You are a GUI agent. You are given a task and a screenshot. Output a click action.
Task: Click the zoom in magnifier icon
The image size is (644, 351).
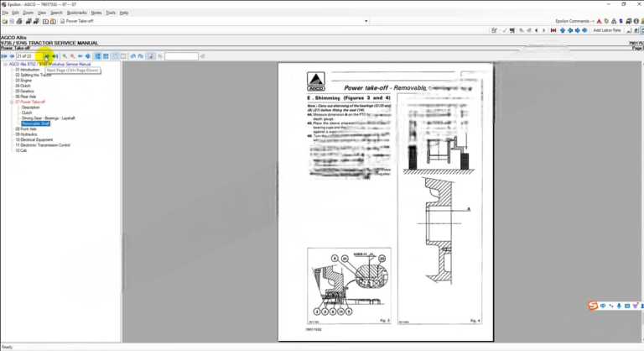click(65, 56)
